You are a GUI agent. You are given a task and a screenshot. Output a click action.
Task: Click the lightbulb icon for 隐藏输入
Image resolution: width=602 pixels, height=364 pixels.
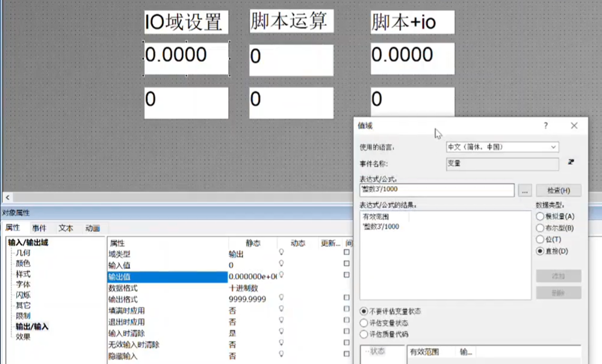click(281, 355)
